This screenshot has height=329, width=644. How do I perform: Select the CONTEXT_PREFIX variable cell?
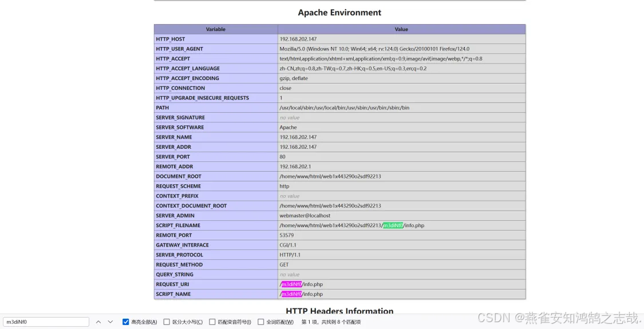click(x=216, y=196)
